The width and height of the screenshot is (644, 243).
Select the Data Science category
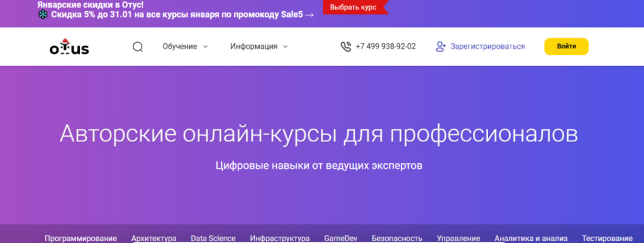coord(213,239)
